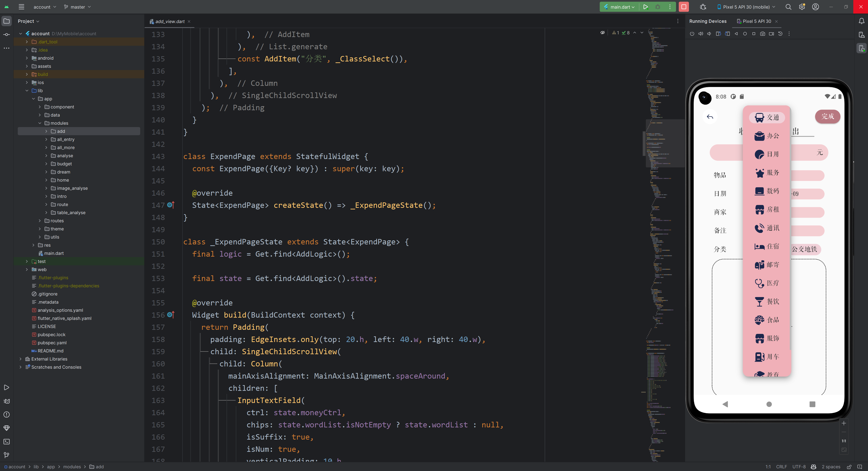The image size is (868, 471).
Task: Start screen recording with video camera icon
Action: (771, 34)
